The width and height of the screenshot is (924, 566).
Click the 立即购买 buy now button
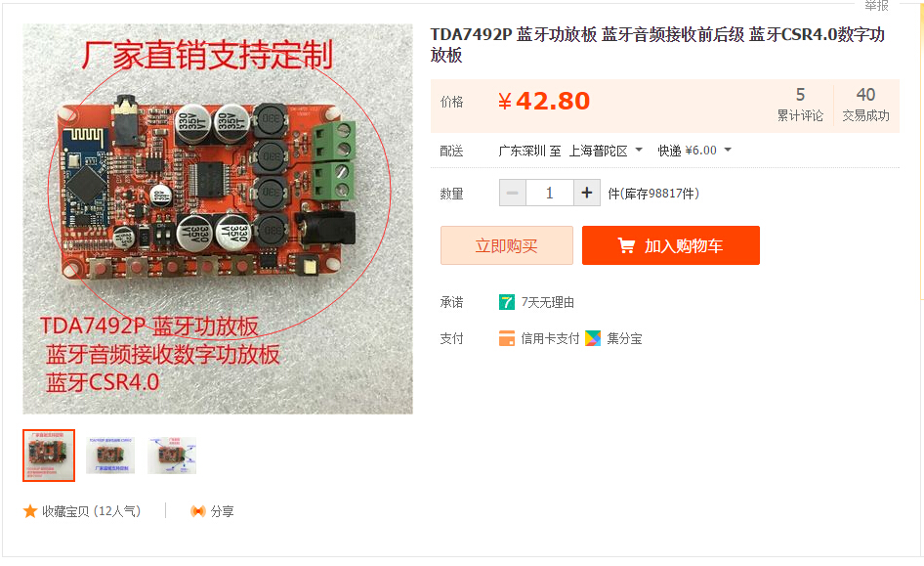point(507,245)
